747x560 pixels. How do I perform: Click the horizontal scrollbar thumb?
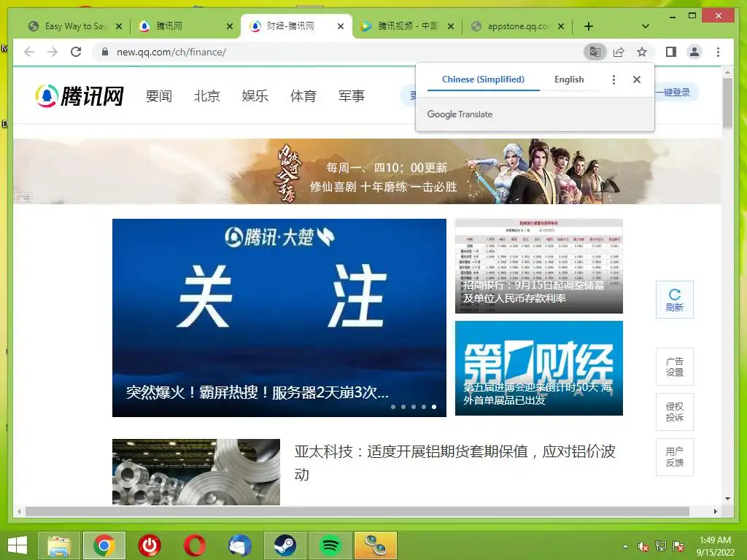click(357, 511)
